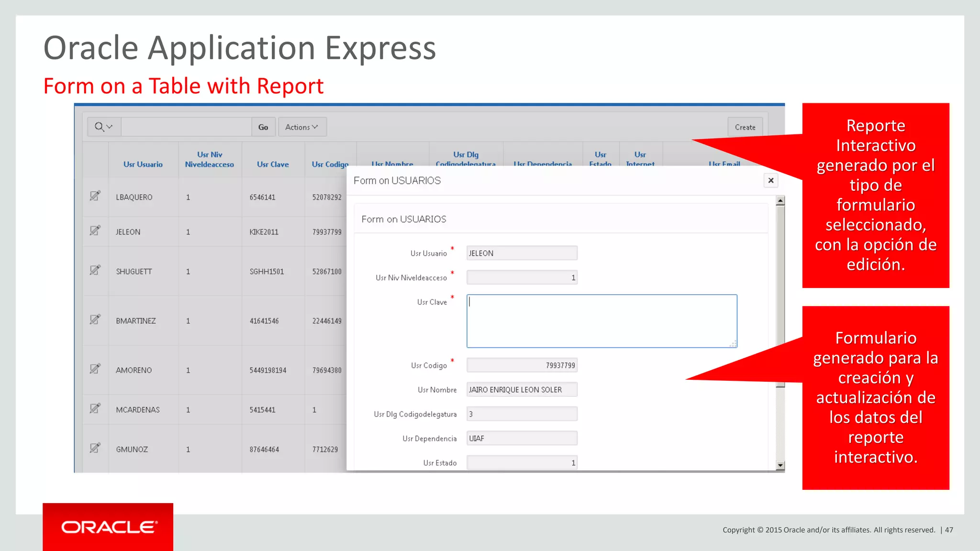The image size is (980, 551).
Task: Click the Go button
Action: (x=263, y=127)
